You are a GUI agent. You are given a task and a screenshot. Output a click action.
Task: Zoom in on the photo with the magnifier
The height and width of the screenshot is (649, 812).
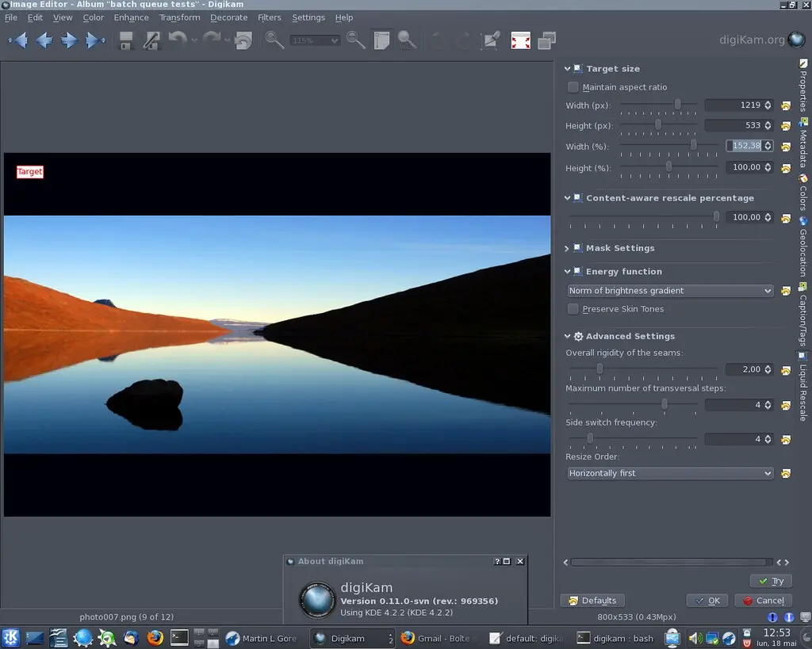275,40
